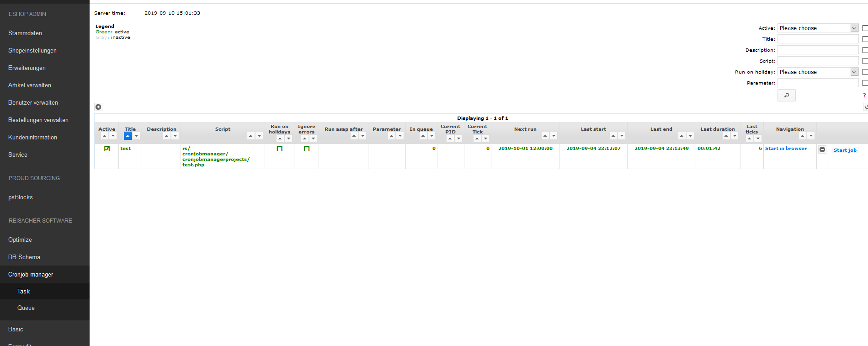The width and height of the screenshot is (868, 346).
Task: Sort Active column descending
Action: coord(113,136)
